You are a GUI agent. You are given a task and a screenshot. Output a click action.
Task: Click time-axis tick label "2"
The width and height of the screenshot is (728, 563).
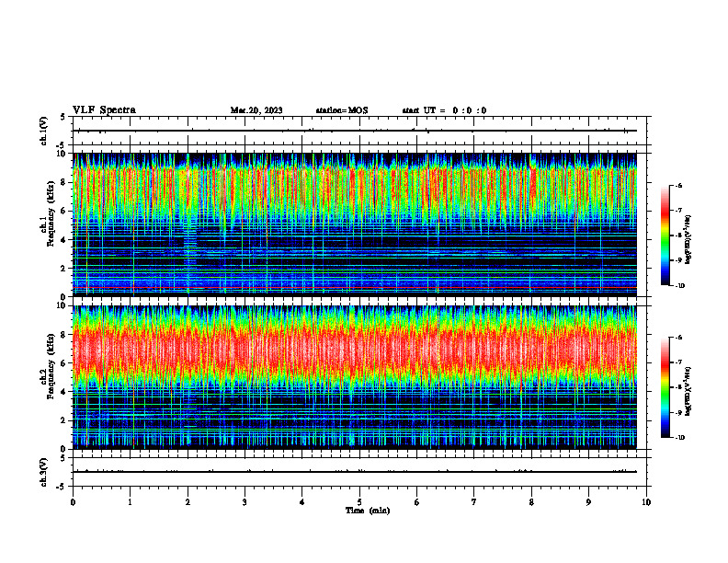188,502
